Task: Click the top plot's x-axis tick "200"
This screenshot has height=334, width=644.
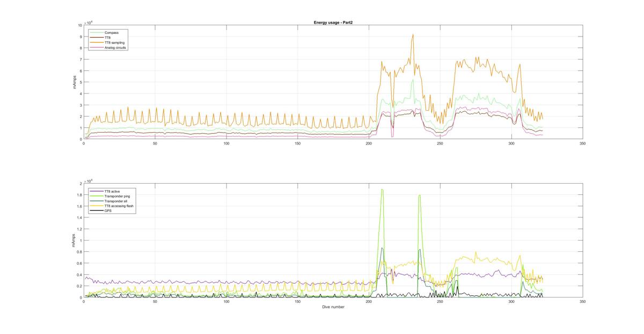Action: (x=369, y=143)
